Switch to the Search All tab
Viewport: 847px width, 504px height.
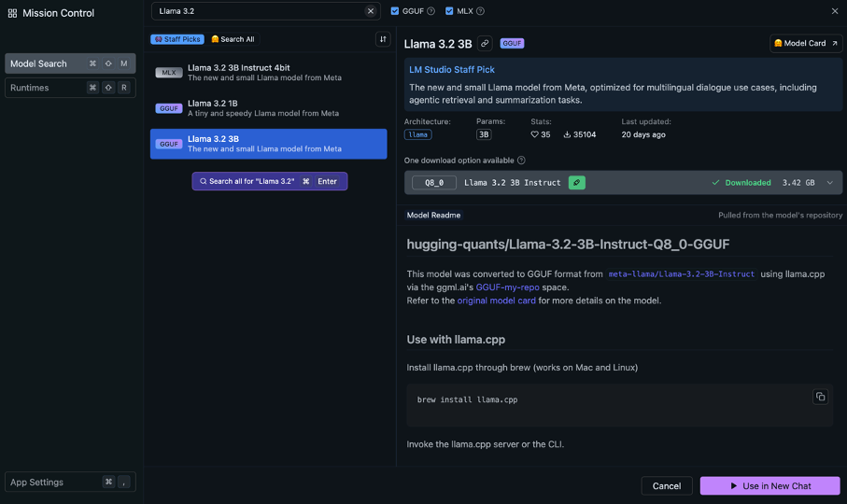tap(233, 39)
